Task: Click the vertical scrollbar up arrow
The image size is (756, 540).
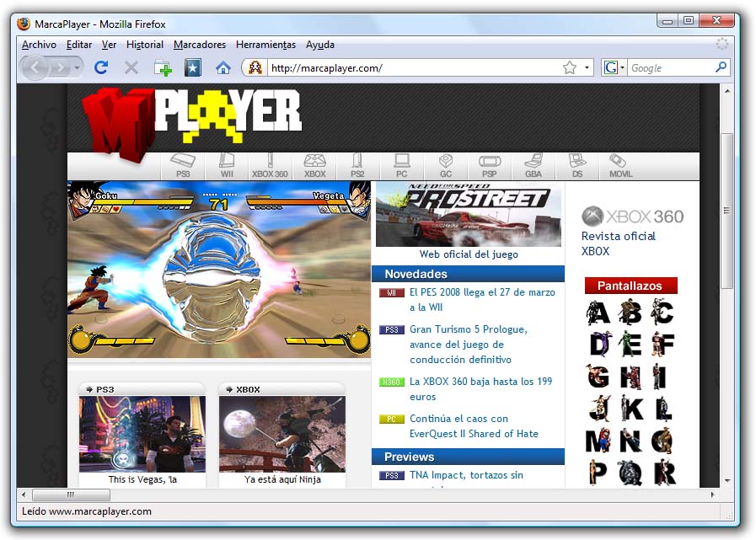Action: coord(727,91)
